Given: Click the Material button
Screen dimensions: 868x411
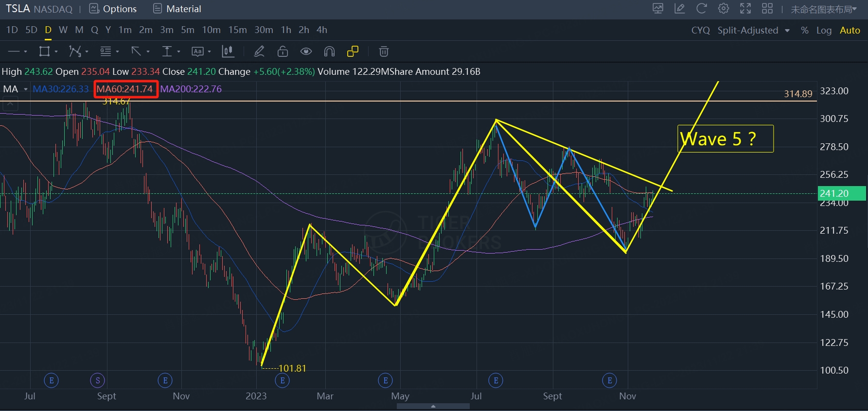Looking at the screenshot, I should (x=177, y=9).
